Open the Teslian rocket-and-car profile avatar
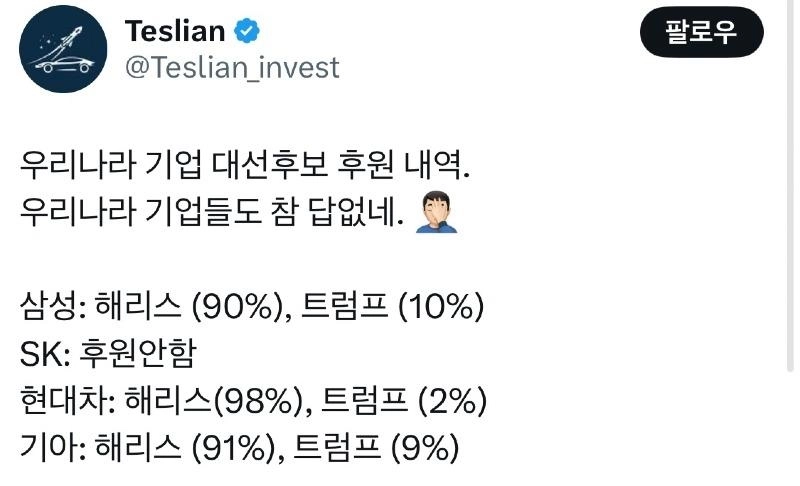The height and width of the screenshot is (486, 800). coord(63,50)
